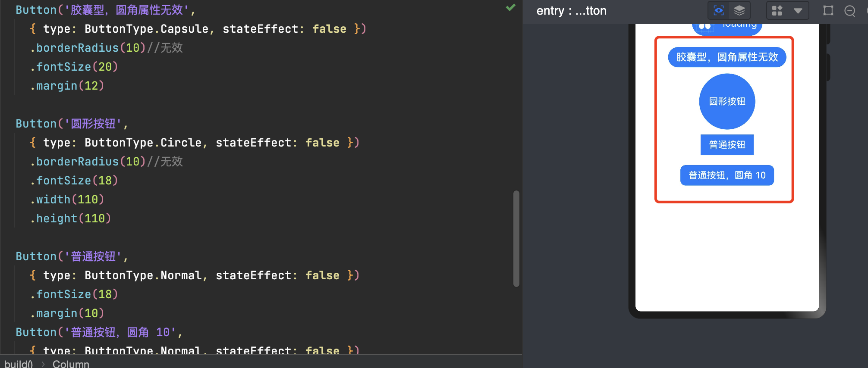Click the partially hidden loading button
Viewport: 868px width, 368px height.
tap(727, 28)
